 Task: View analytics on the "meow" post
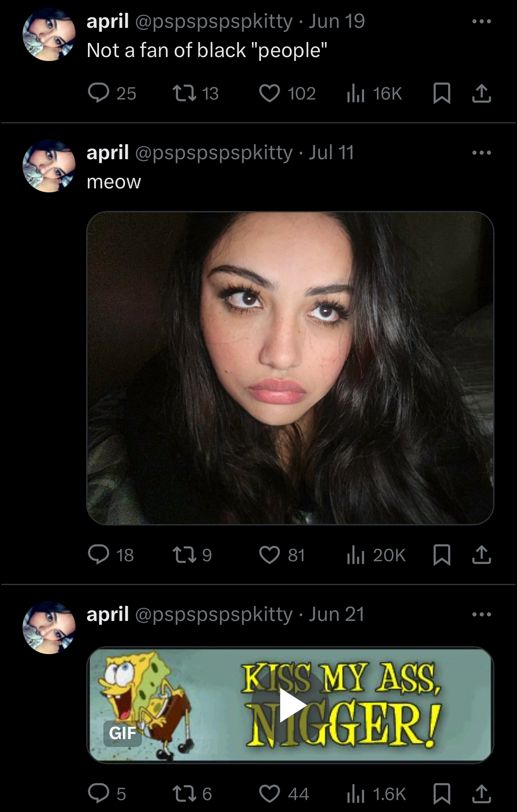point(356,555)
